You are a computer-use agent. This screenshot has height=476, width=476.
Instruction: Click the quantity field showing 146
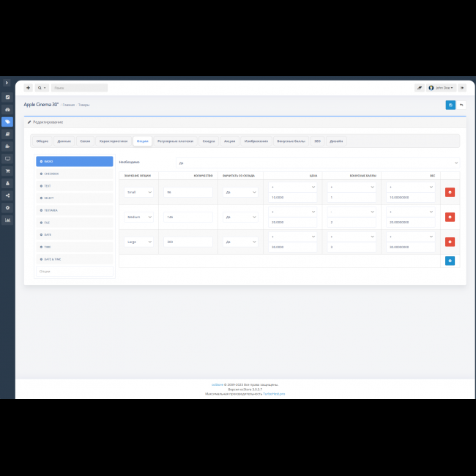tap(188, 217)
